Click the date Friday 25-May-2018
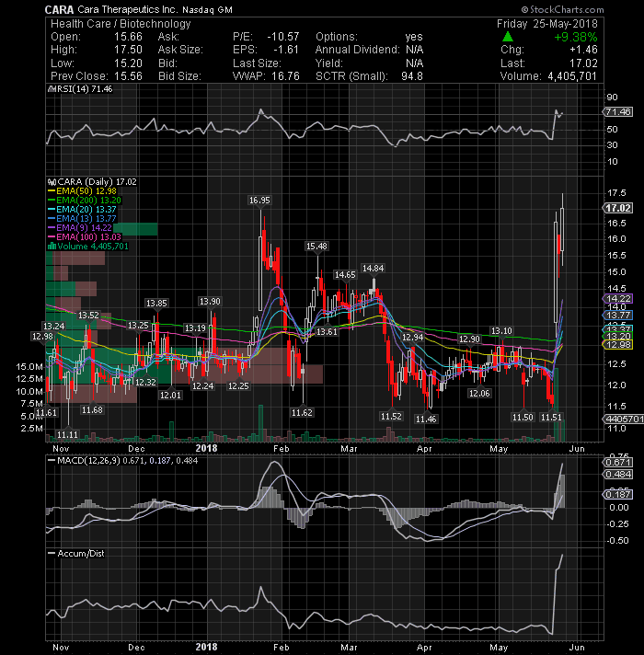Screen dimensions: 644x655 pos(547,24)
